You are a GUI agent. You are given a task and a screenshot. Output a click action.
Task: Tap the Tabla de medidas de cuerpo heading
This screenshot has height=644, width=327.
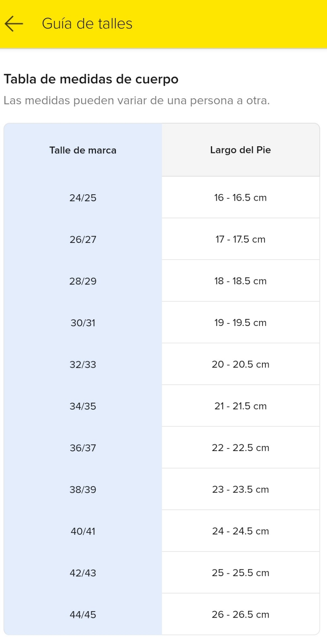[x=91, y=79]
